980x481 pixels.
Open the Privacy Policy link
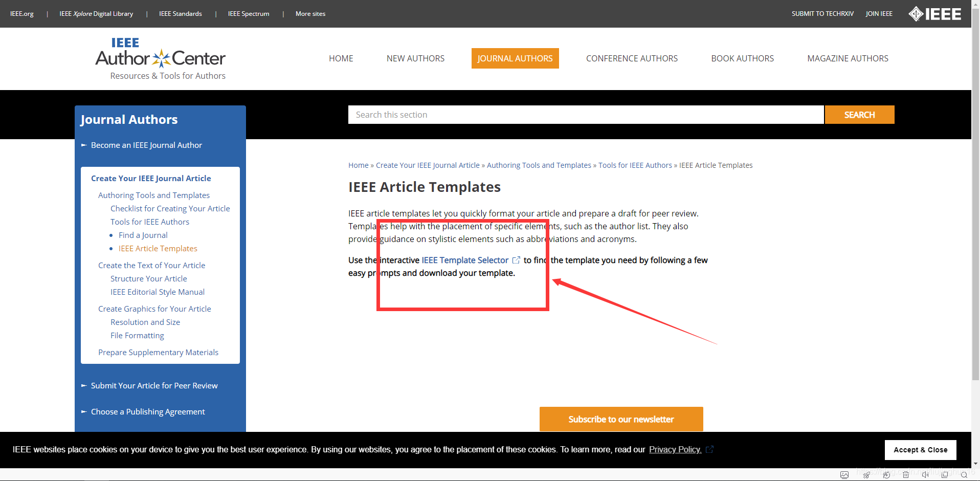(675, 449)
